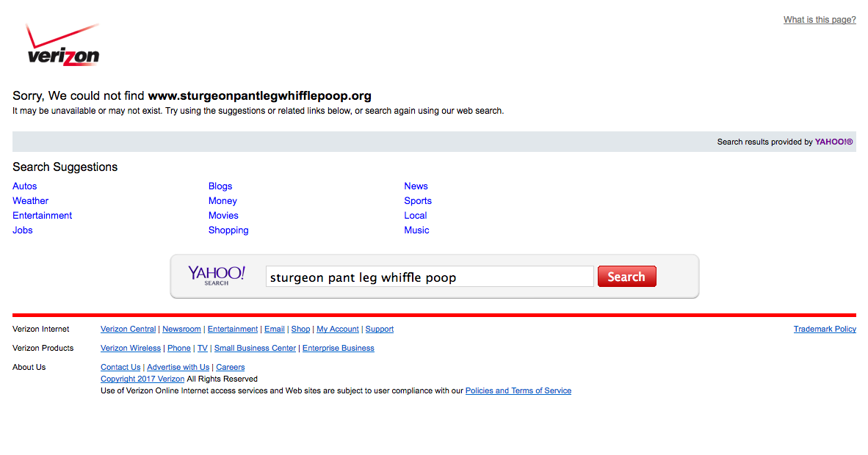The image size is (868, 455).
Task: Open My Account footer link
Action: point(338,329)
